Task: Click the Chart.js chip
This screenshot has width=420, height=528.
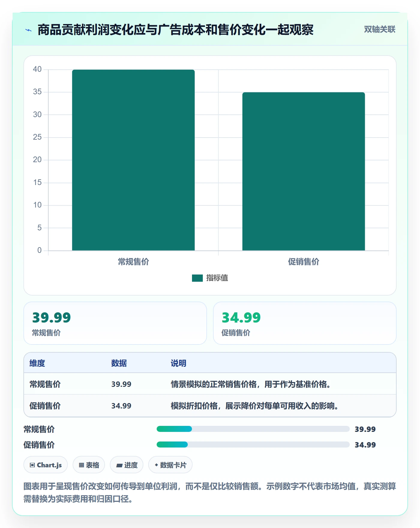Action: point(46,465)
